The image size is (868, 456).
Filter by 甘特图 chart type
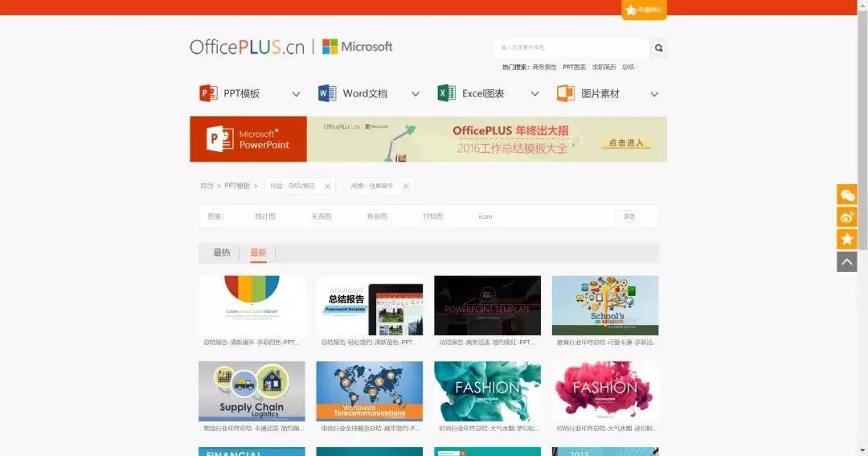[433, 216]
